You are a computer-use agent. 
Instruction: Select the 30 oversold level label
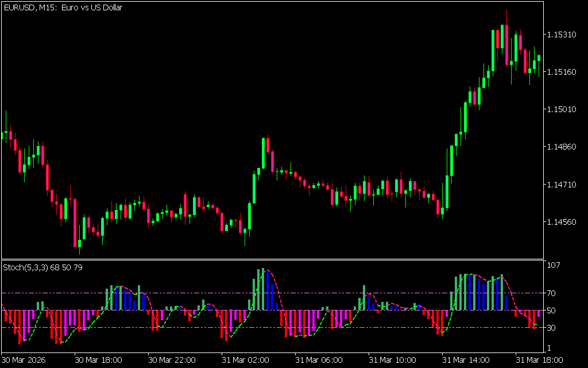[x=552, y=328]
